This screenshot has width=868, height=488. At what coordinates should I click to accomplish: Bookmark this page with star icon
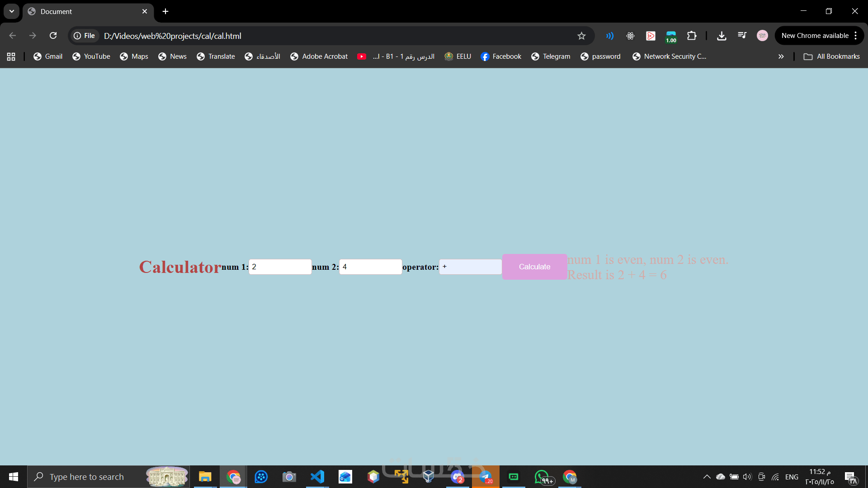[581, 36]
